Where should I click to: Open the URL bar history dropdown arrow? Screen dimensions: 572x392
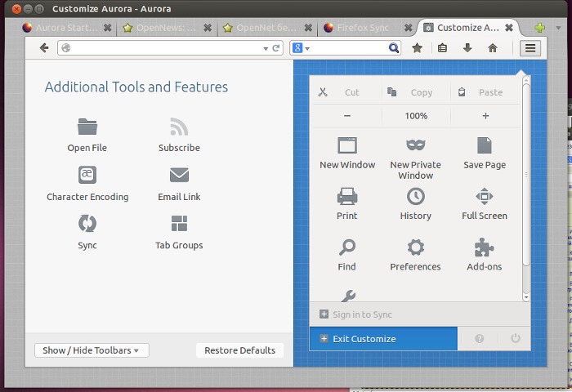coord(266,48)
